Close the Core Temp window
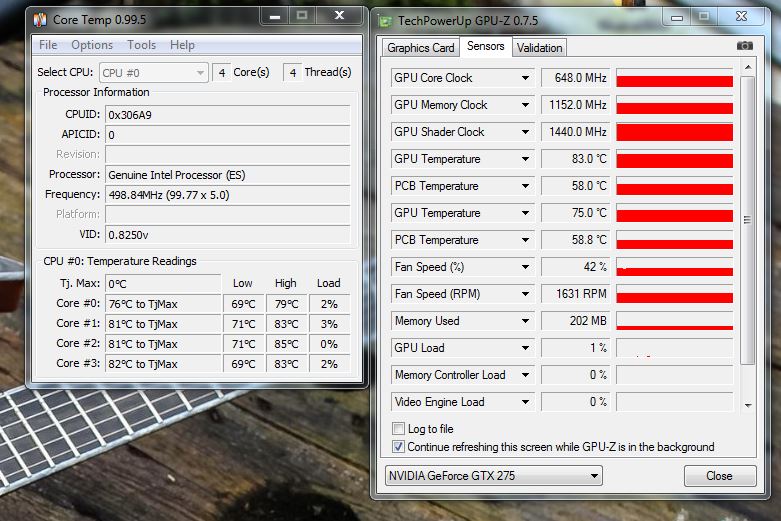 point(339,16)
